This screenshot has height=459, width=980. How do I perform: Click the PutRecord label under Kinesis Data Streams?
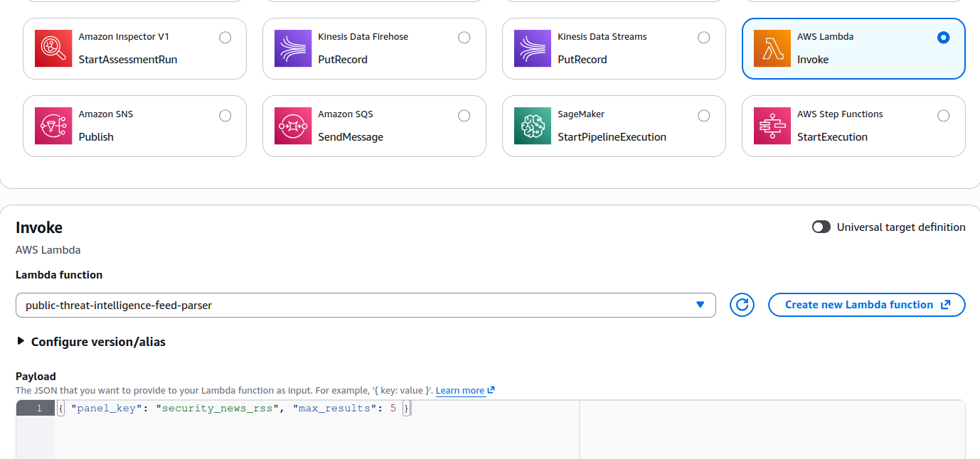coord(582,60)
